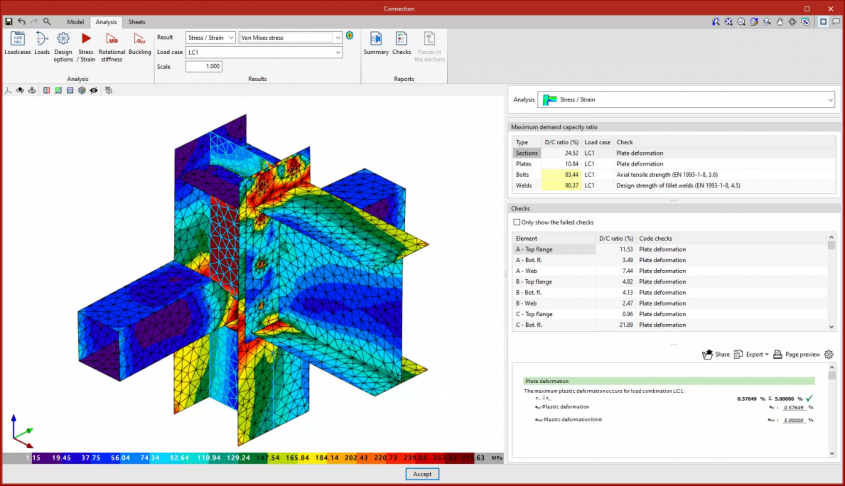Toggle the eye visibility icon in view toolbar

(x=94, y=91)
